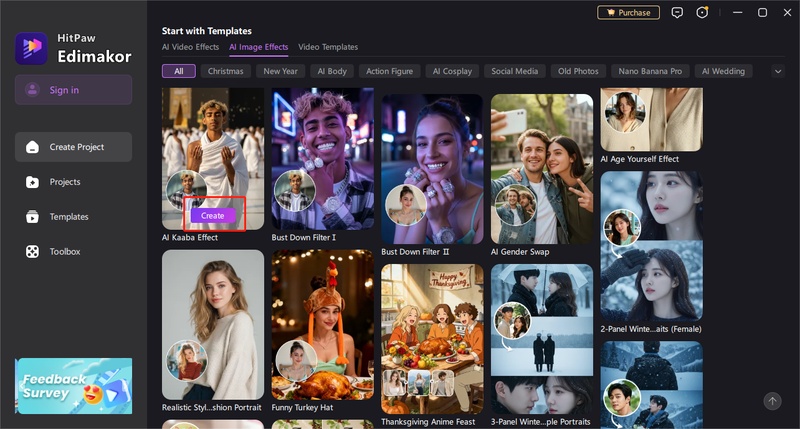Viewport: 800px width, 429px height.
Task: Click Create on AI Kaaba Effect
Action: [213, 216]
